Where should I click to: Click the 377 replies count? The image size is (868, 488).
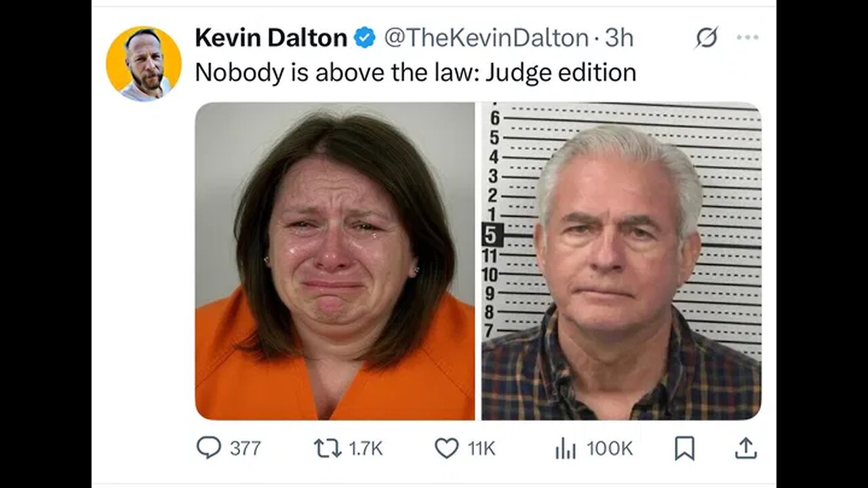click(x=245, y=448)
